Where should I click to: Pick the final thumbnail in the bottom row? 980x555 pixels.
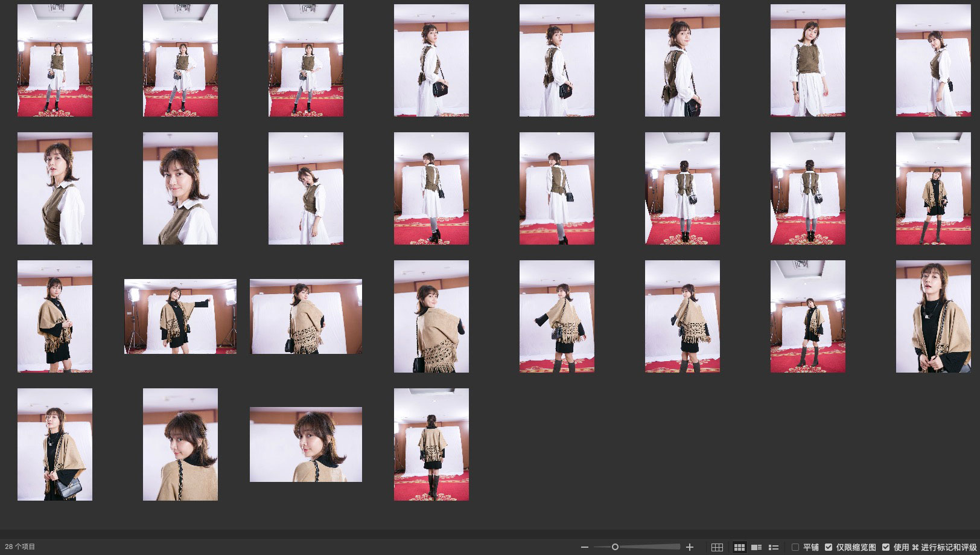click(x=431, y=444)
